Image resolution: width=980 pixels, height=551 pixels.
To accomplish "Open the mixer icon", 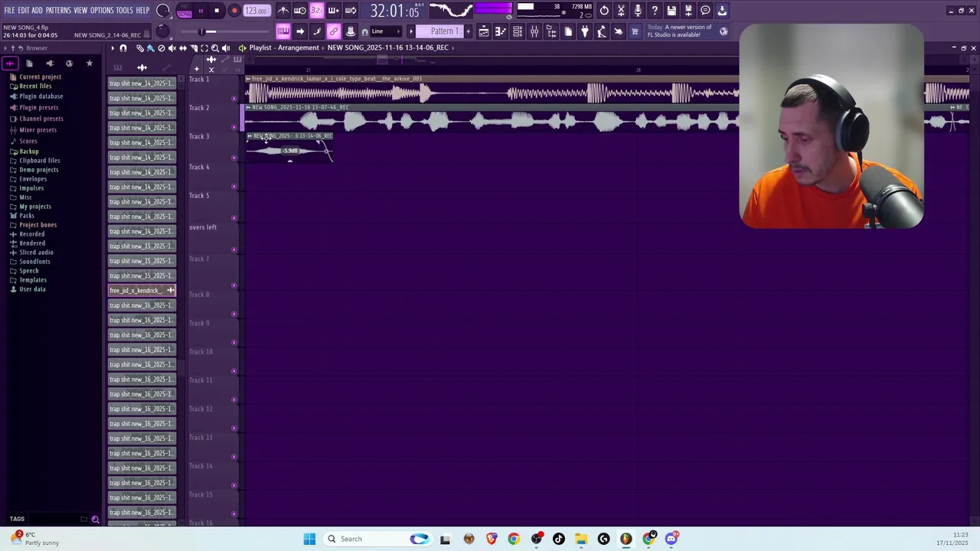I will pos(534,31).
